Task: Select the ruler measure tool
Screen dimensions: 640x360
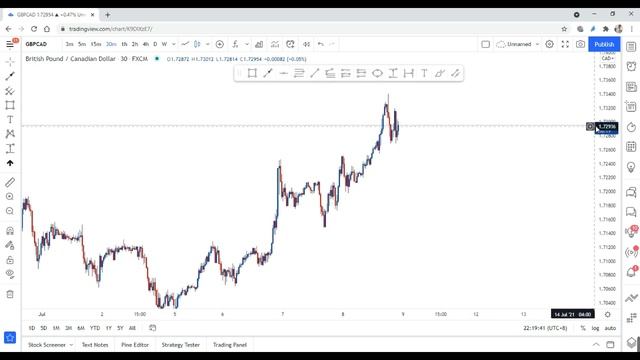Action: click(10, 182)
